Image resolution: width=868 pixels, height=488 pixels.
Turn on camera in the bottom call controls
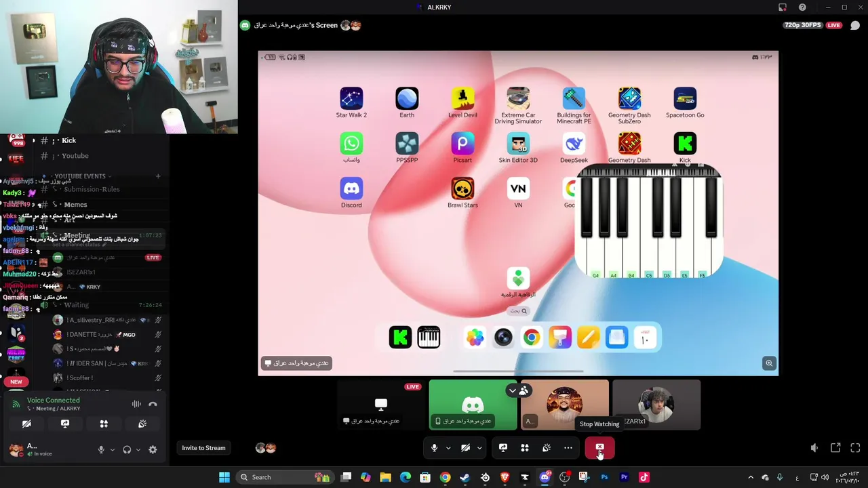465,448
